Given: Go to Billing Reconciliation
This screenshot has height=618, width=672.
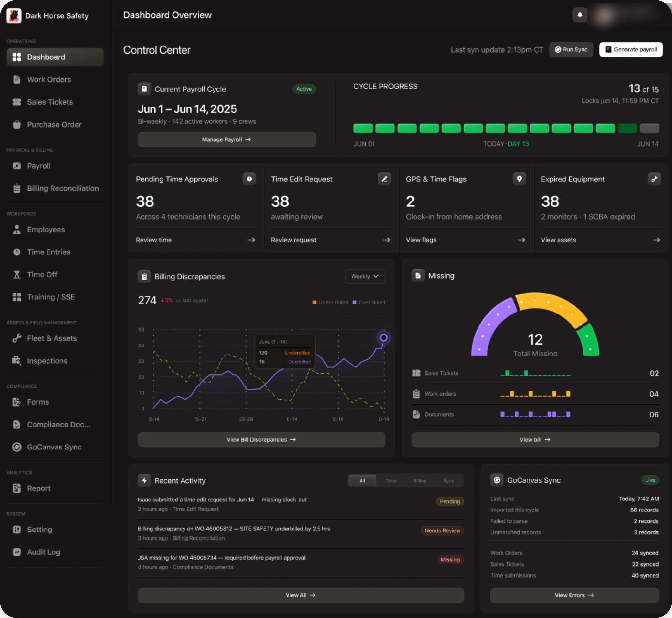Looking at the screenshot, I should 55,188.
